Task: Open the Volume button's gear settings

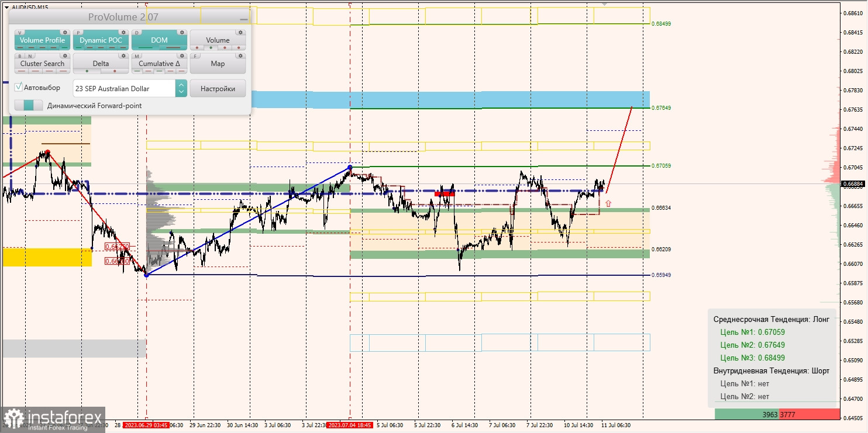Action: click(x=240, y=32)
